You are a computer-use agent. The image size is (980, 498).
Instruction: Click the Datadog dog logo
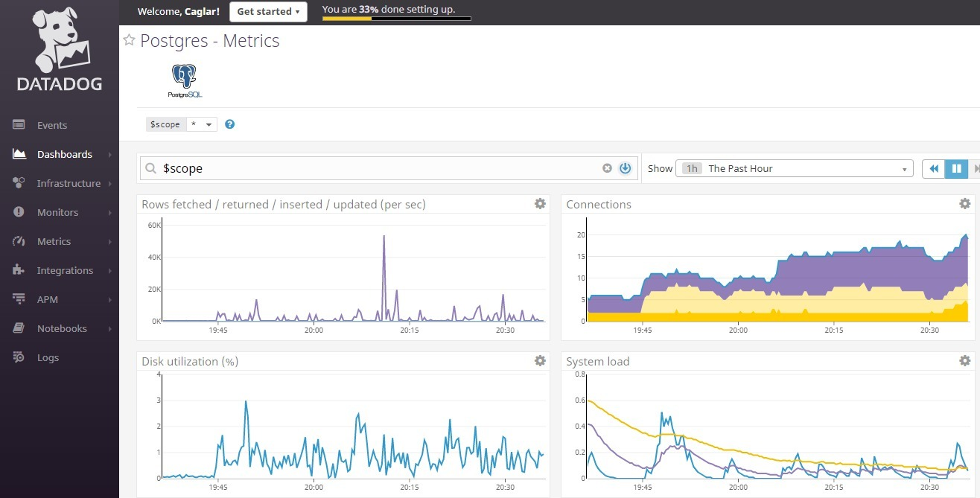click(60, 48)
